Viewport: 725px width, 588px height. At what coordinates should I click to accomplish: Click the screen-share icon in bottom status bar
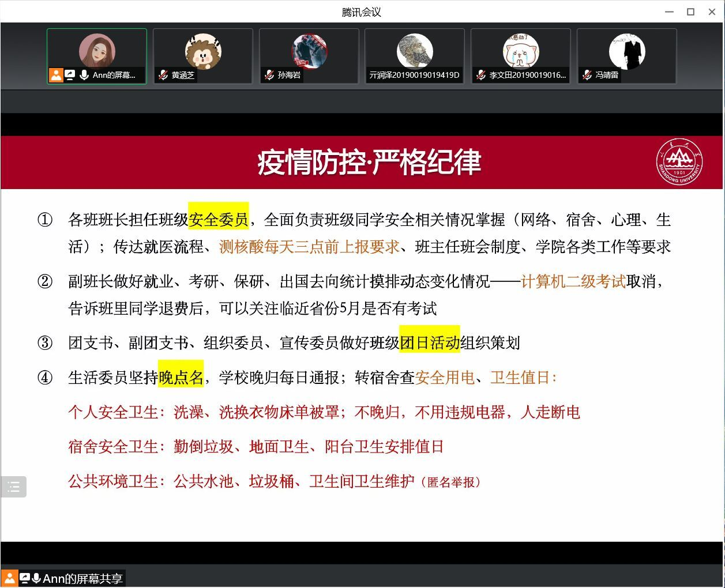24,578
